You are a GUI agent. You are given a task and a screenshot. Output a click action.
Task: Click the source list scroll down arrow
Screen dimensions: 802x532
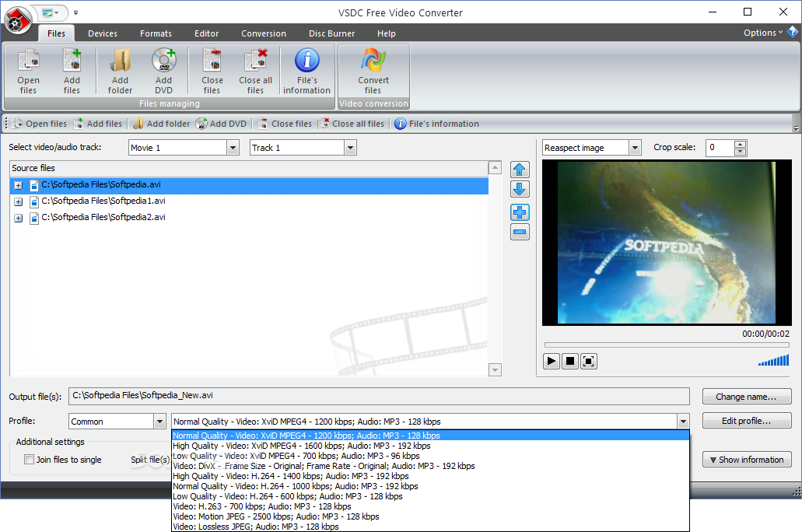click(x=495, y=370)
